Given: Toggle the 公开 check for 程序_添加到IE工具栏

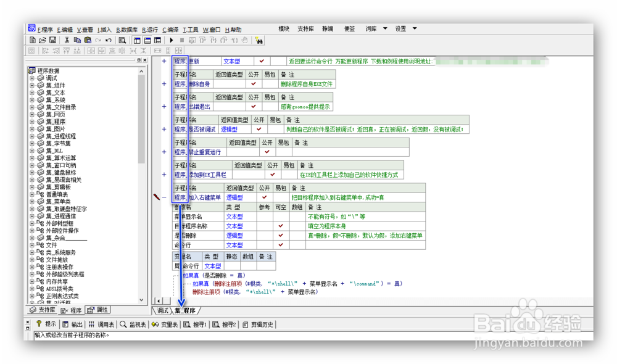Looking at the screenshot, I should coord(273,175).
